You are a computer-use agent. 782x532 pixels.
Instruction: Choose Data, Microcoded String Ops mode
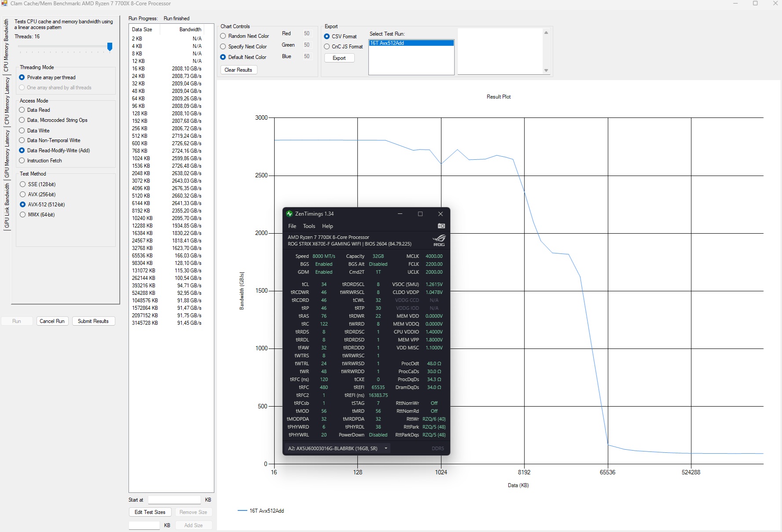coord(53,120)
